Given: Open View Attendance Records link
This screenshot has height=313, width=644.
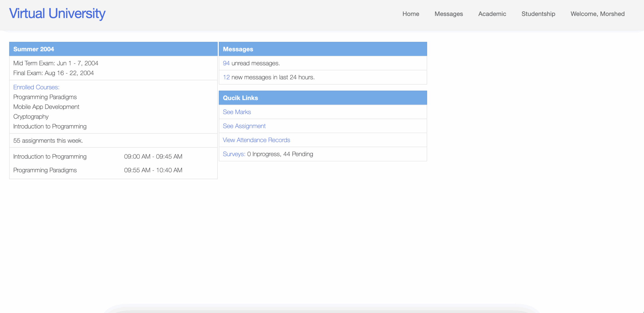Looking at the screenshot, I should coord(256,140).
